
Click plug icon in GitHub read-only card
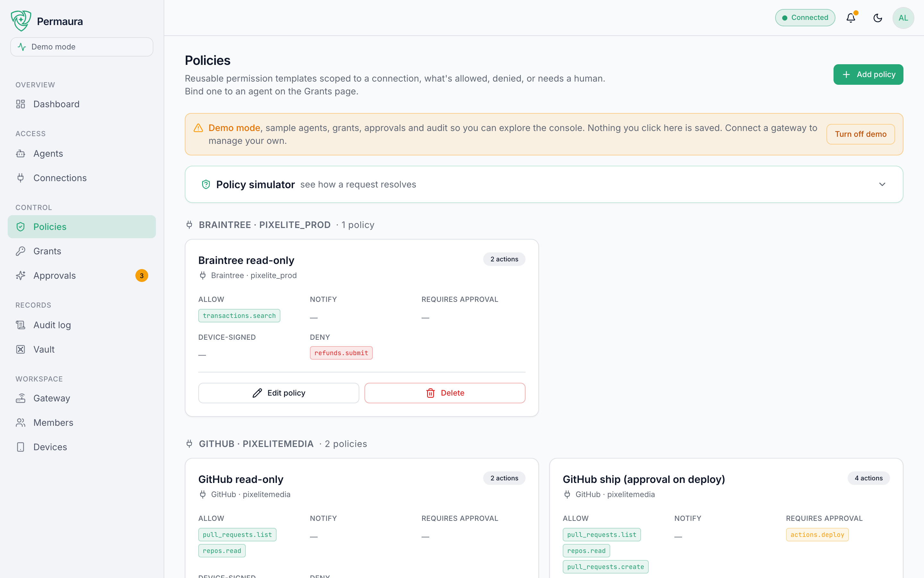pos(203,494)
